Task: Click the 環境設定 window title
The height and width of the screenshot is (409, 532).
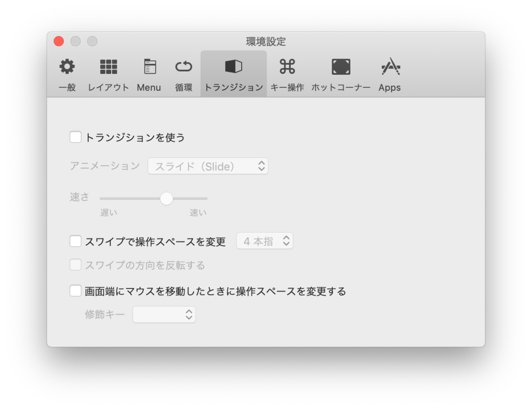Action: 266,42
